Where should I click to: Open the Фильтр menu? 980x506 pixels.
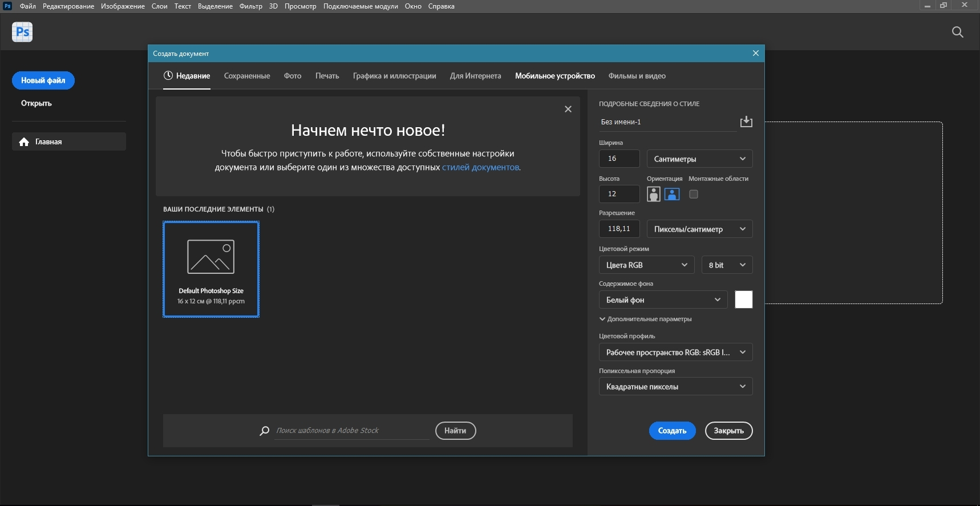(x=250, y=6)
